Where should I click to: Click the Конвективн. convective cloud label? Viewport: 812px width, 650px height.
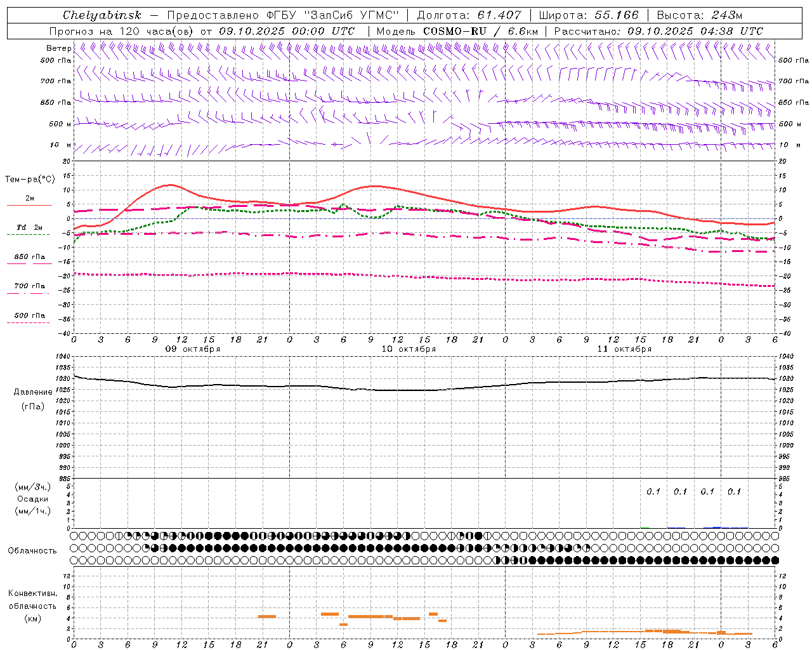point(33,594)
